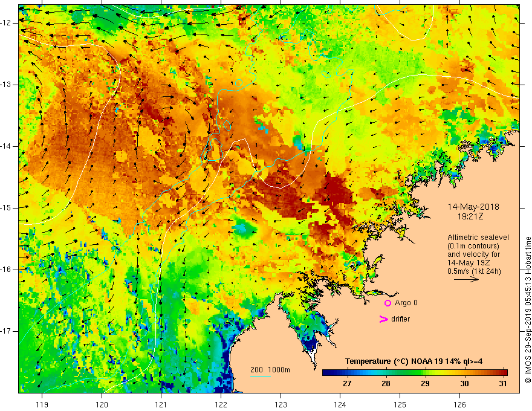The height and width of the screenshot is (411, 532).
Task: Click the date text 14-May-2018
Action: click(473, 207)
